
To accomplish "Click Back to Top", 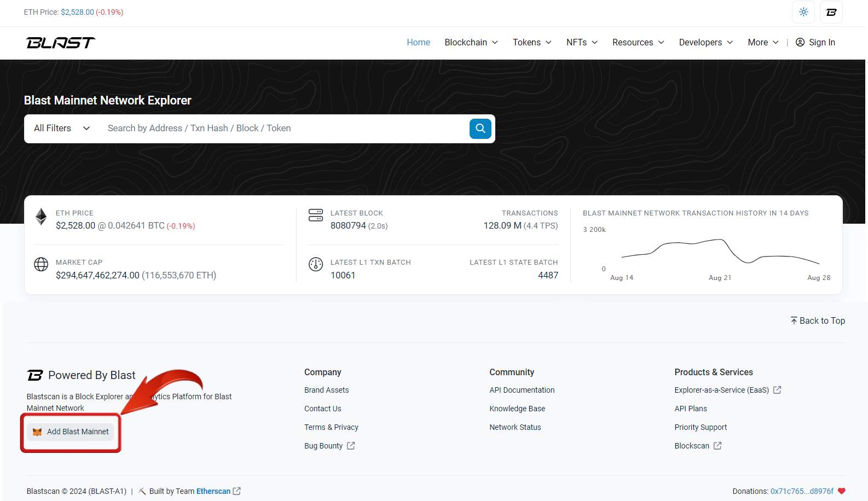I will click(x=818, y=321).
